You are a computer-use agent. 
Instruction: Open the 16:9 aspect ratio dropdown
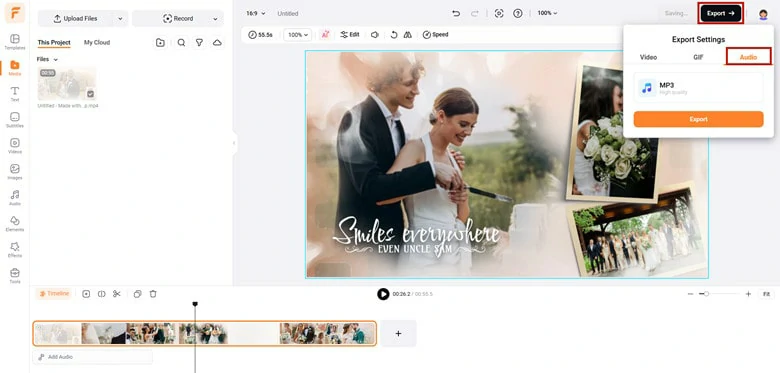click(x=256, y=13)
